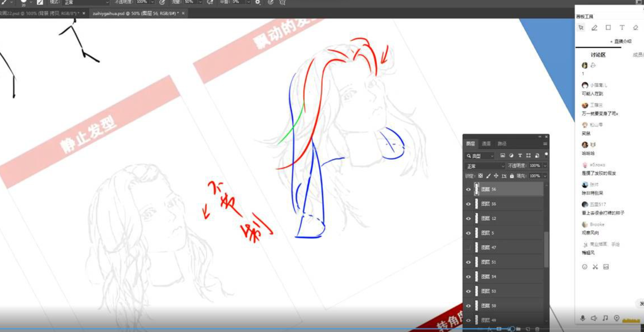Enable airbrush build-up icon

(x=210, y=2)
